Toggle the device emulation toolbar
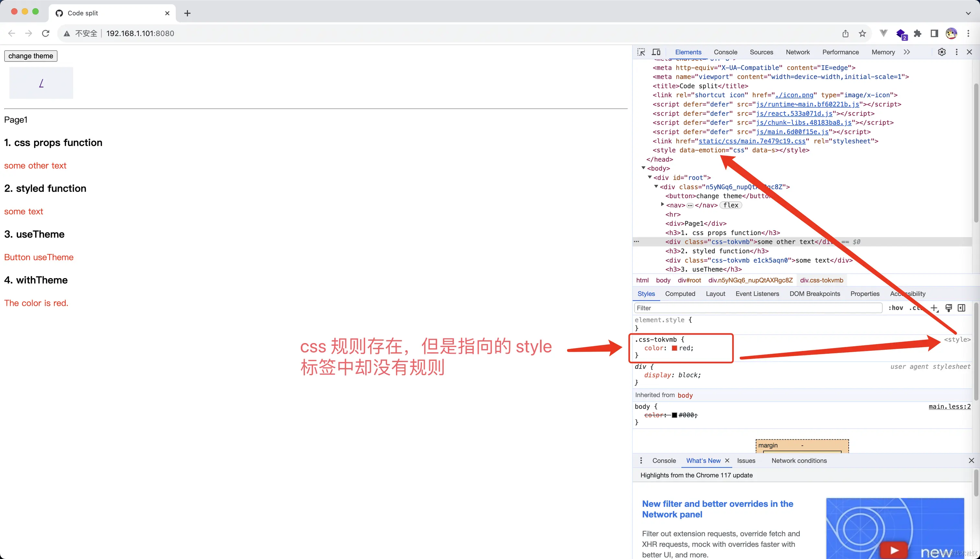The width and height of the screenshot is (980, 559). pyautogui.click(x=657, y=52)
